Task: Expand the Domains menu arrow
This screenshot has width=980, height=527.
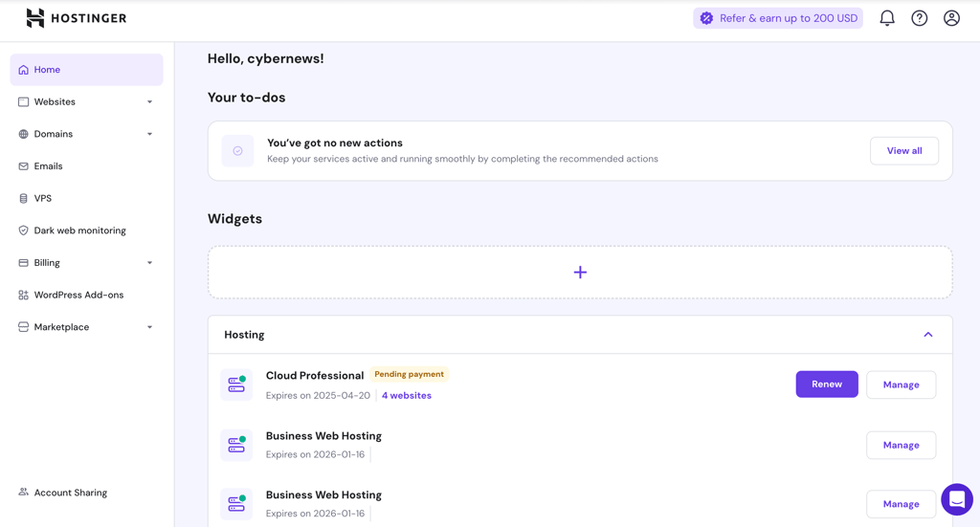Action: [149, 134]
